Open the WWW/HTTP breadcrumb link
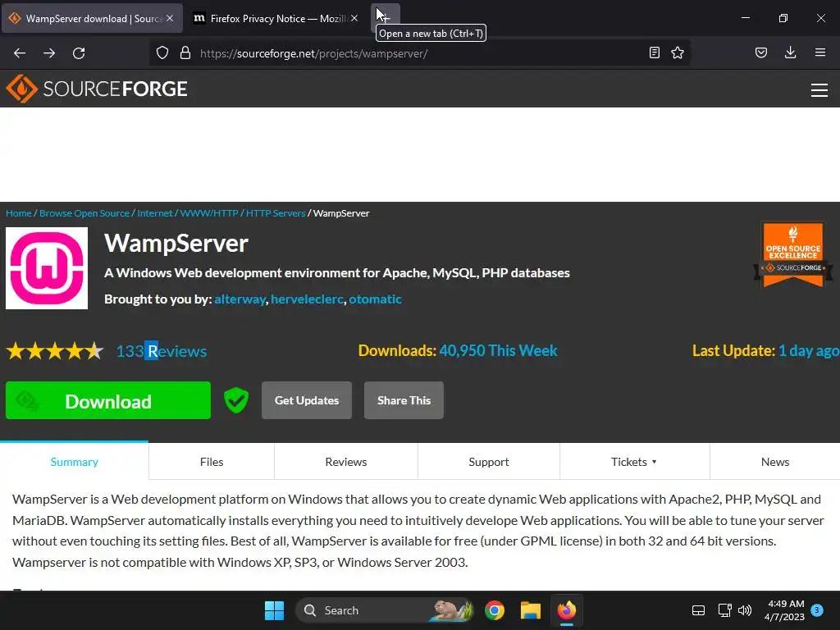 coord(209,213)
